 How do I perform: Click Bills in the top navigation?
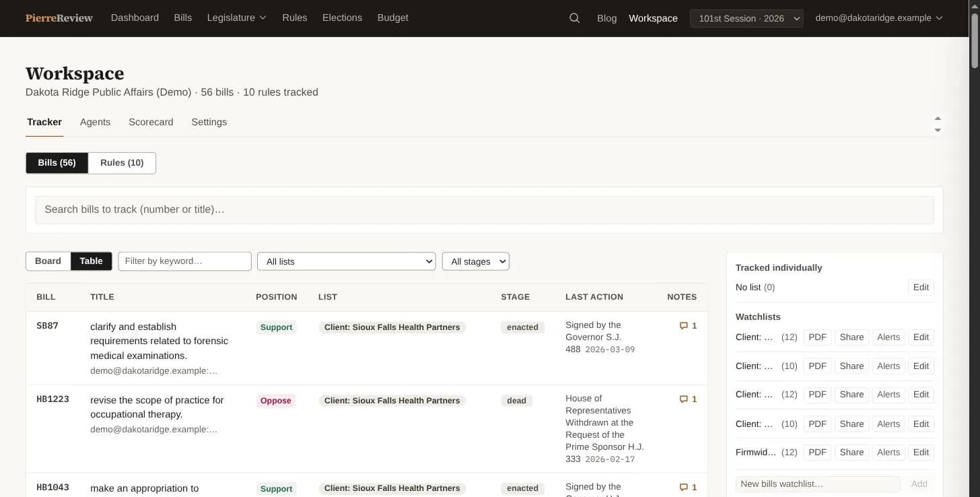[x=182, y=18]
